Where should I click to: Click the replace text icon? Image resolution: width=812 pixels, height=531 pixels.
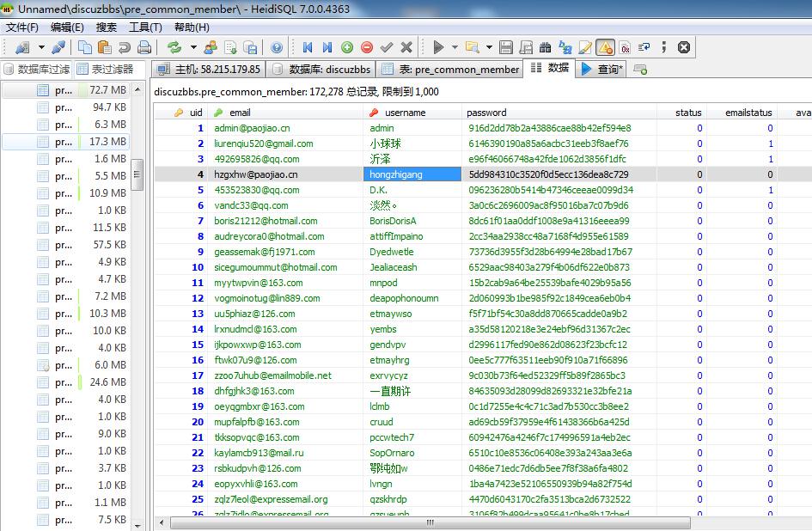(x=565, y=47)
